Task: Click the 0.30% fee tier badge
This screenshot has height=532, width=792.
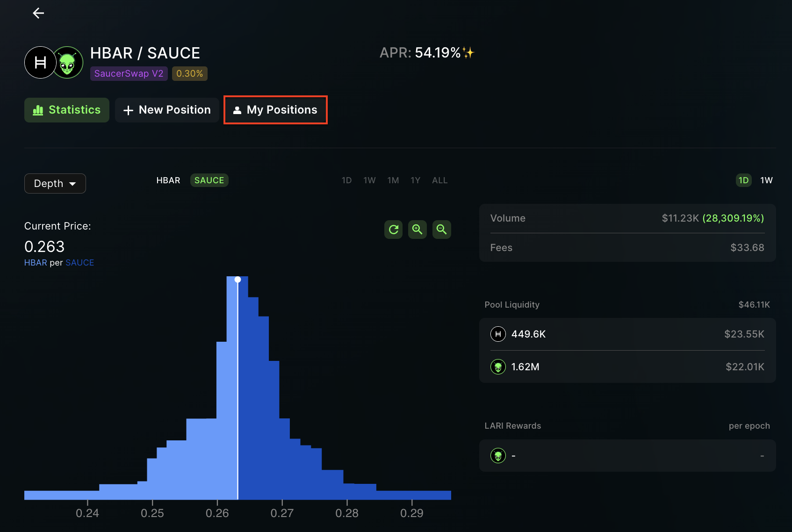Action: 190,73
